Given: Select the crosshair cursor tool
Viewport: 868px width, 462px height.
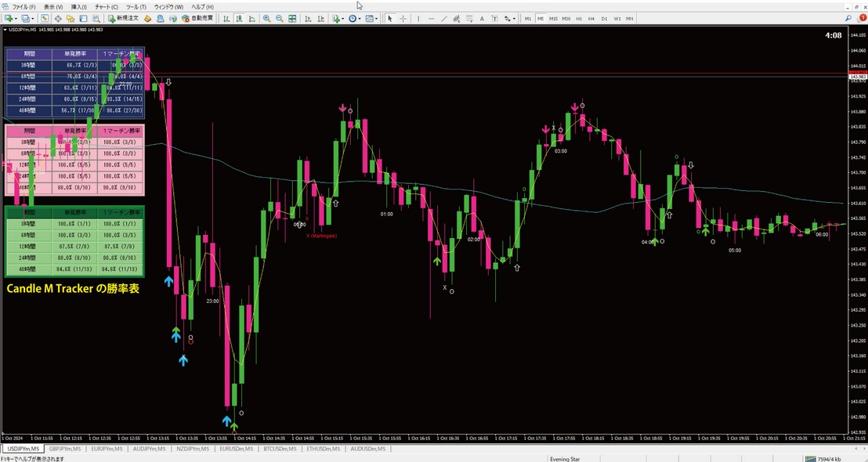Looking at the screenshot, I should [x=403, y=18].
